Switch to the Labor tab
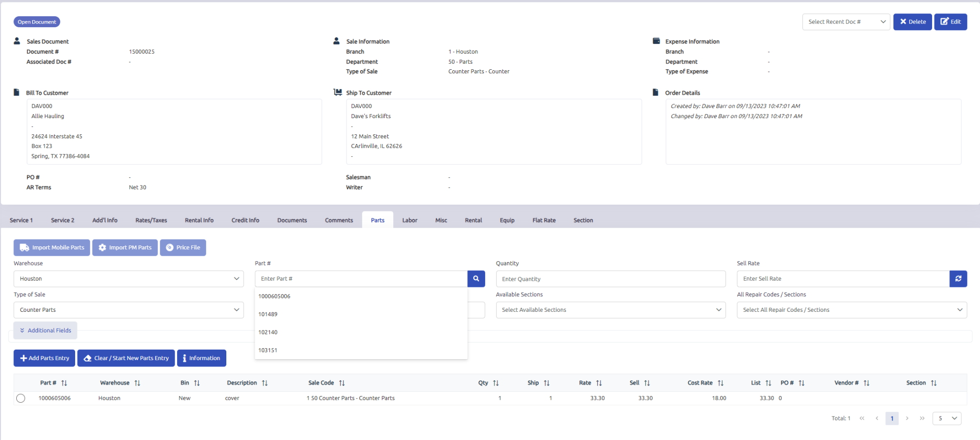 (410, 220)
